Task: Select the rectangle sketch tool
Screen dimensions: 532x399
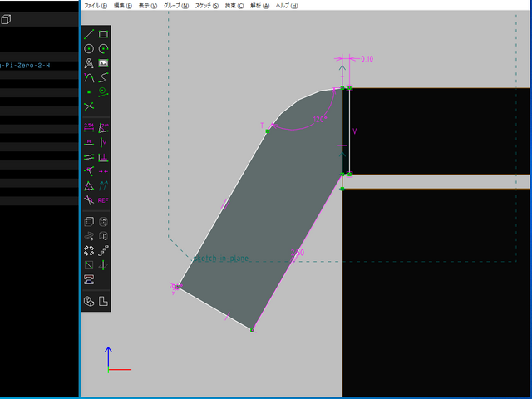Action: click(103, 34)
